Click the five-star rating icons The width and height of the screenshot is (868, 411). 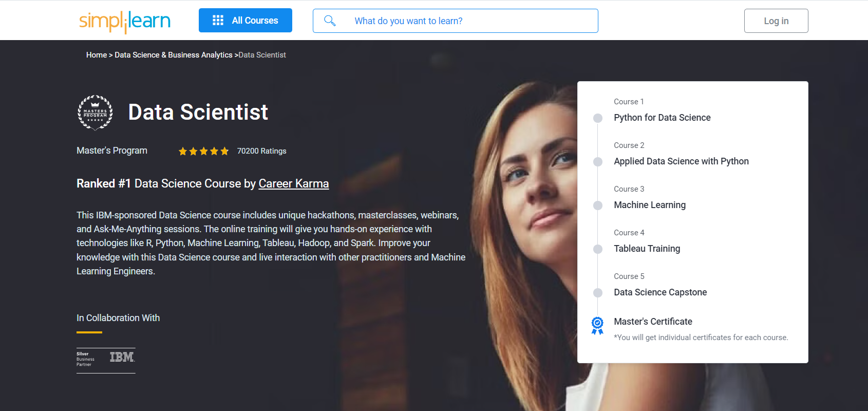pyautogui.click(x=203, y=151)
